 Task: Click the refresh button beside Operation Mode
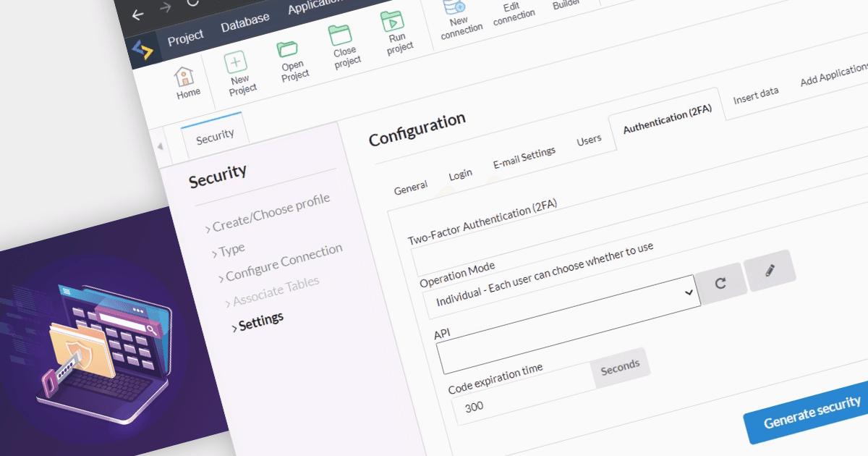point(720,282)
